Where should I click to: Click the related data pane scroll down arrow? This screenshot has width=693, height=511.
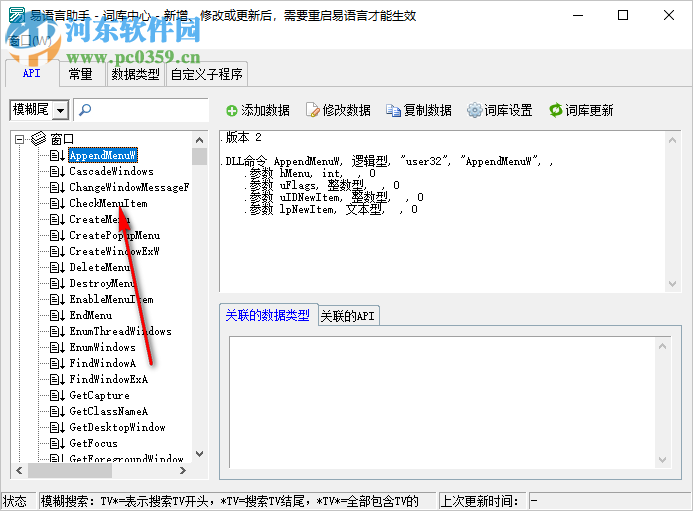click(x=662, y=460)
